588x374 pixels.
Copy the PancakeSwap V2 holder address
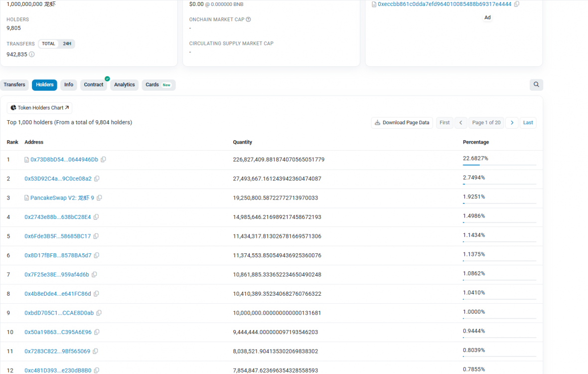[x=100, y=198]
